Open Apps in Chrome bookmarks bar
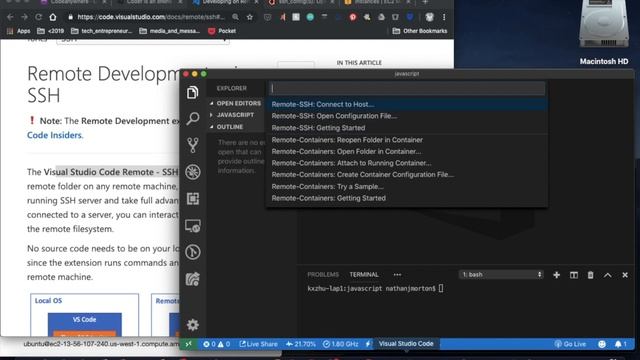 pos(18,31)
